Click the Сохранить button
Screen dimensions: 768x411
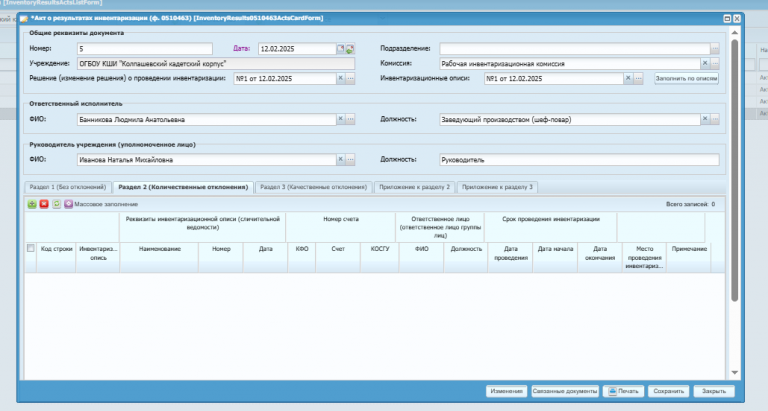[x=669, y=391]
